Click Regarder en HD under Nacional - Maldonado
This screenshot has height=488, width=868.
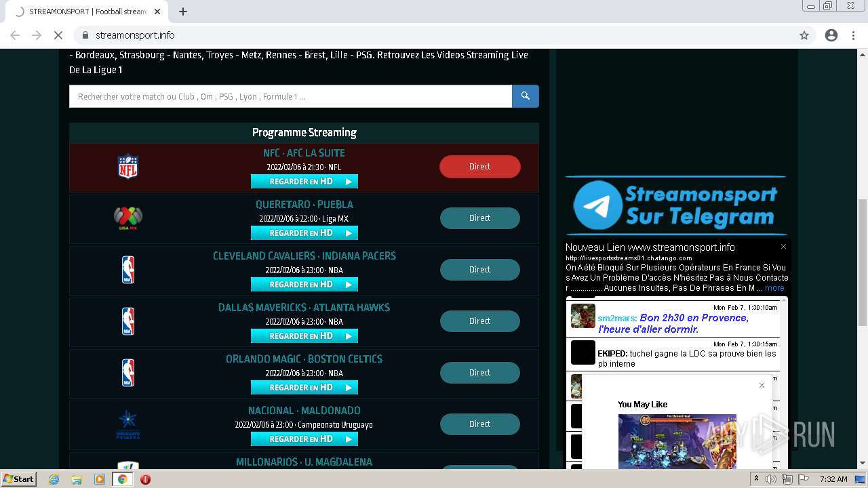coord(304,439)
